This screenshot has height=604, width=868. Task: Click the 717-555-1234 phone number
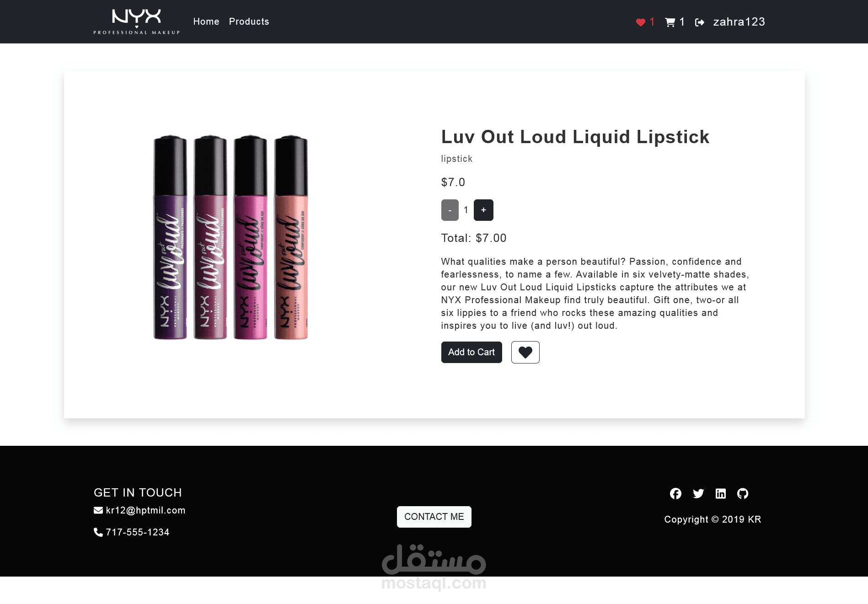click(x=138, y=532)
